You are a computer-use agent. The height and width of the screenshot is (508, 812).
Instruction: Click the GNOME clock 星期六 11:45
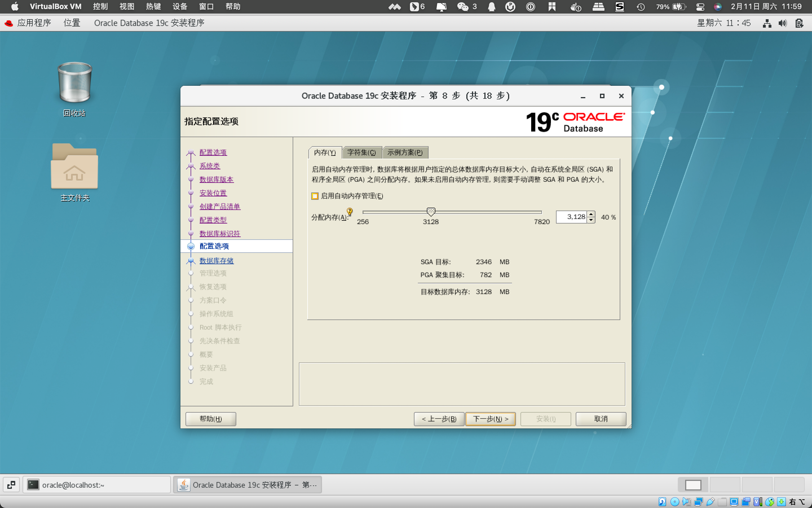(724, 23)
